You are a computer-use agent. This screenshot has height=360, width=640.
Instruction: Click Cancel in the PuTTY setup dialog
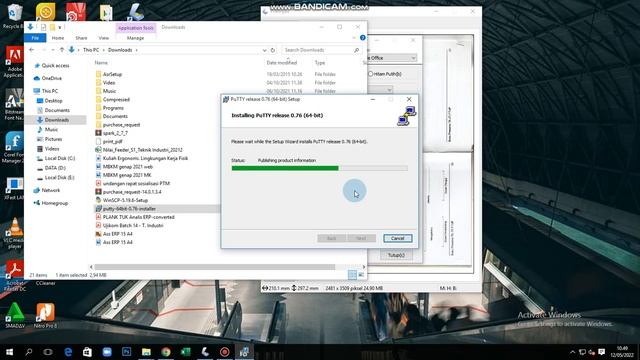(398, 238)
